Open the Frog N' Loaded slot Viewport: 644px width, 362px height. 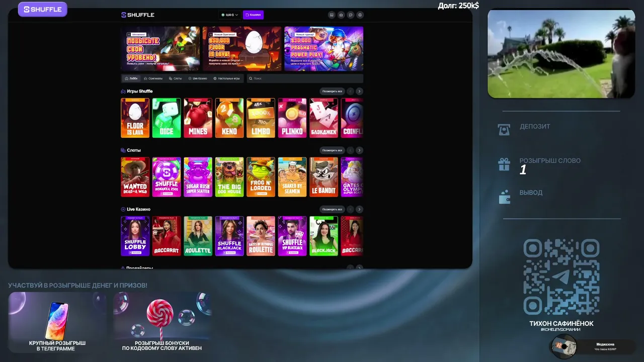(261, 177)
